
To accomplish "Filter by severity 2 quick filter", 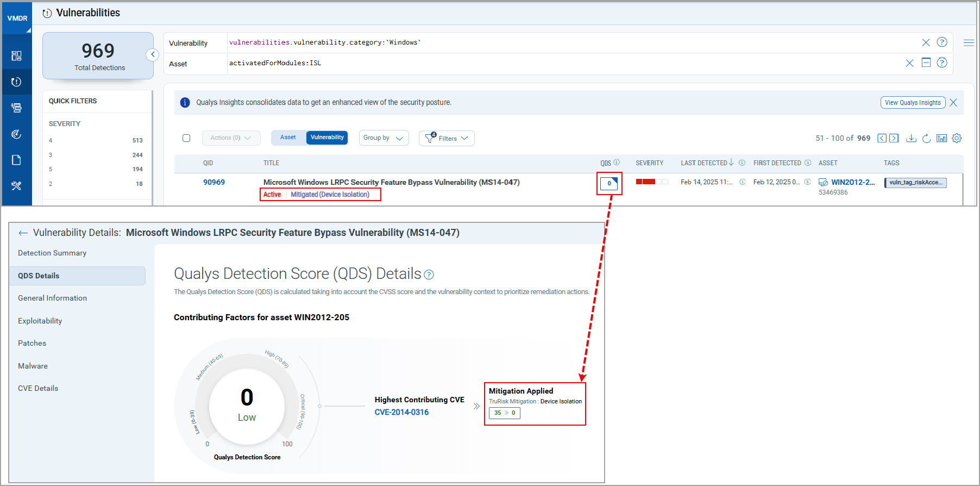I will tap(96, 184).
